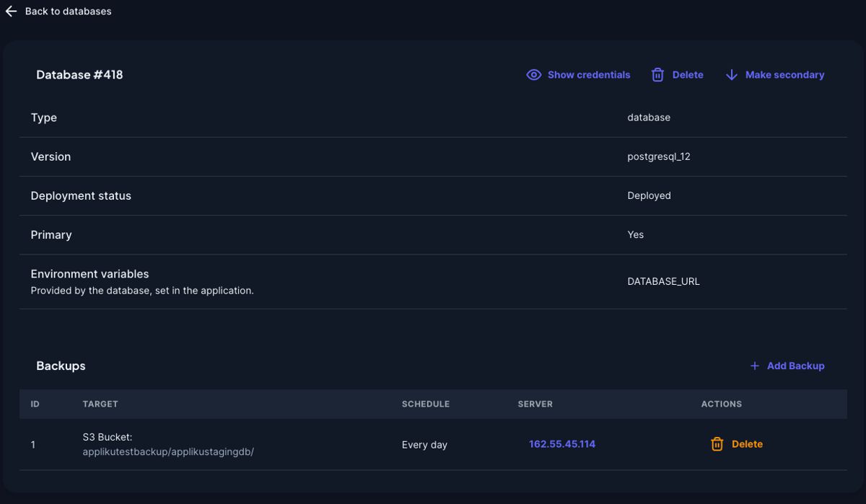The image size is (866, 504).
Task: Select the Backups section title
Action: tap(61, 366)
